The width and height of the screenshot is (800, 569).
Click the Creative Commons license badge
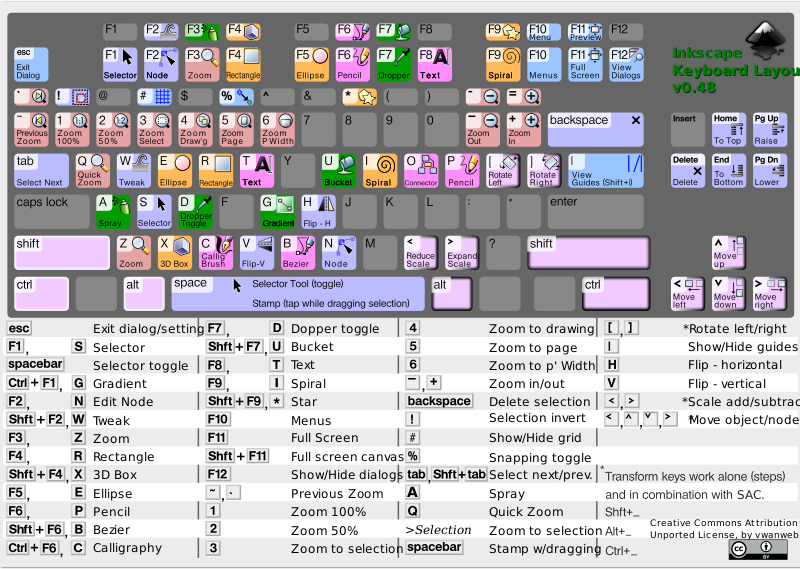(x=757, y=550)
